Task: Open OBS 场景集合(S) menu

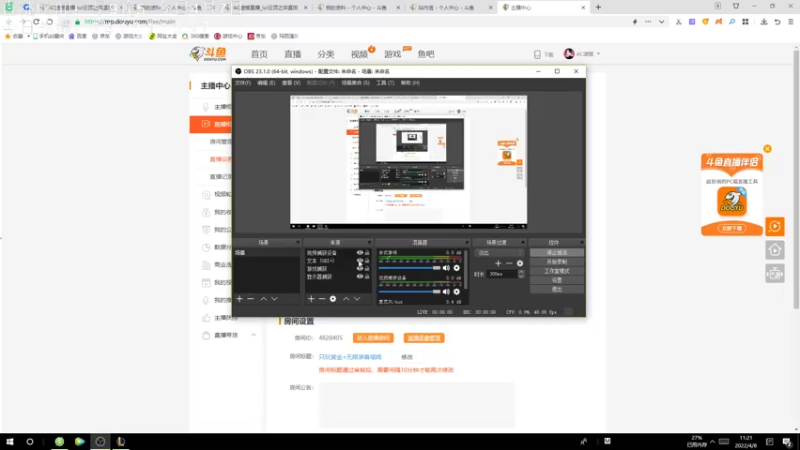Action: point(355,83)
